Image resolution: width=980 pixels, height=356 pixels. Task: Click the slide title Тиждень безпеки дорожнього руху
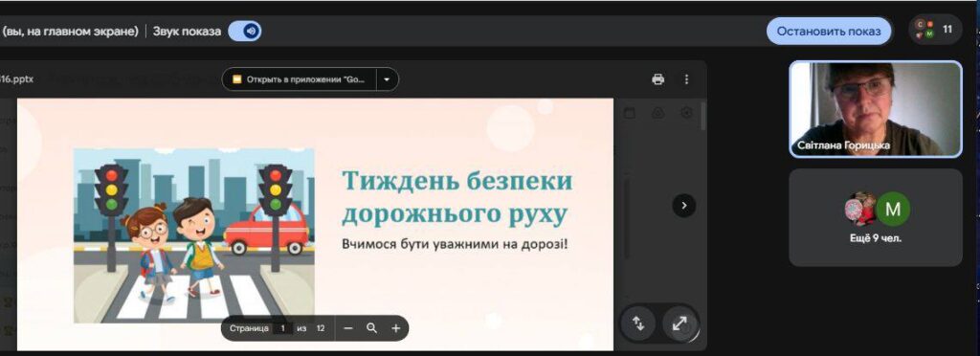pos(457,197)
